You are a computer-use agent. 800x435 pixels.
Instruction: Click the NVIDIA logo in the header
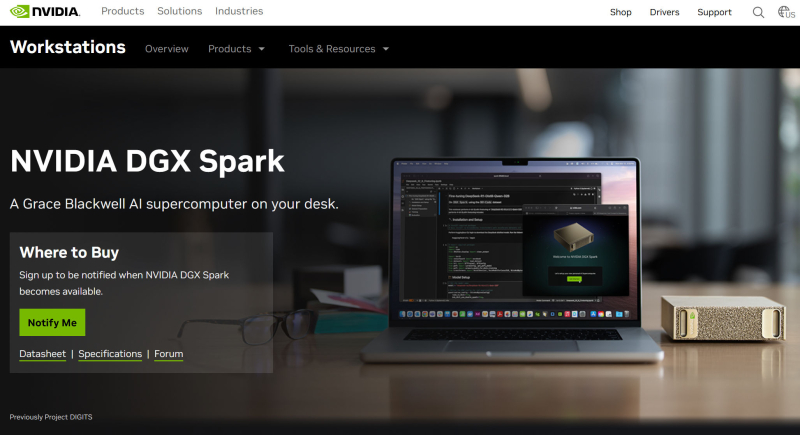[45, 12]
